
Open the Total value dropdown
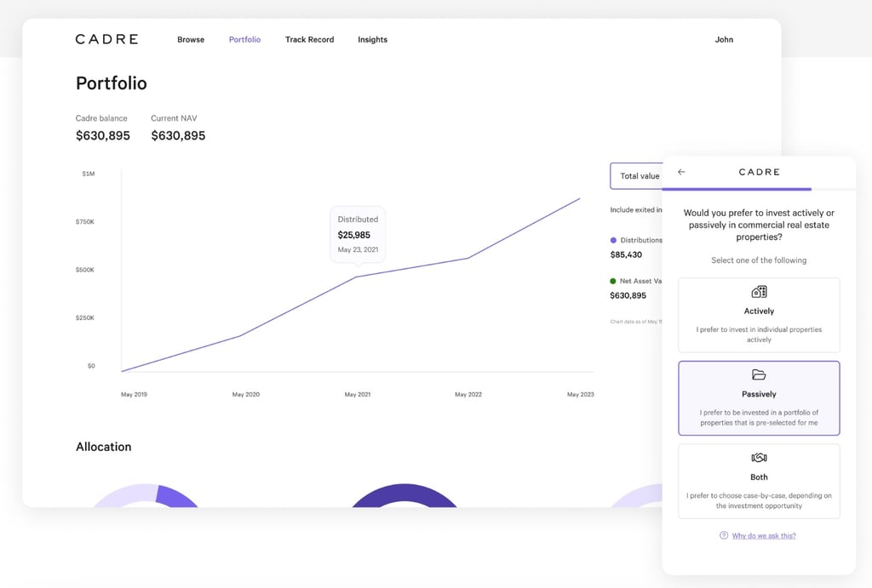pos(637,176)
